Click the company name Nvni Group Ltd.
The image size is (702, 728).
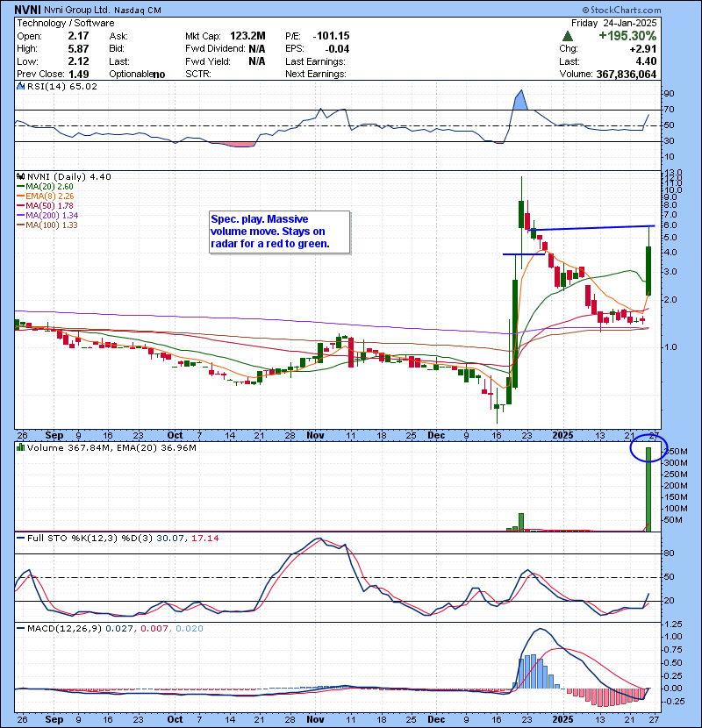[x=77, y=10]
